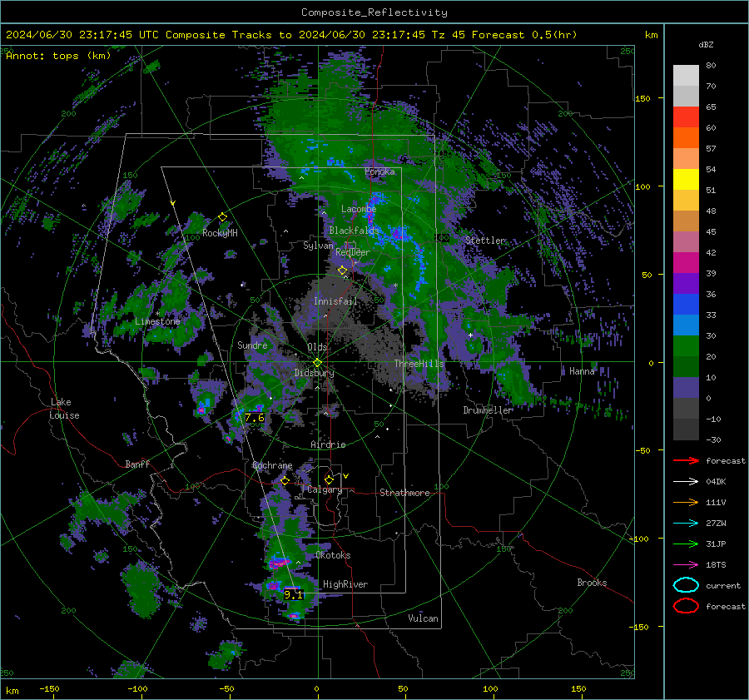Click the RedDeer label on map
This screenshot has width=749, height=700.
353,252
